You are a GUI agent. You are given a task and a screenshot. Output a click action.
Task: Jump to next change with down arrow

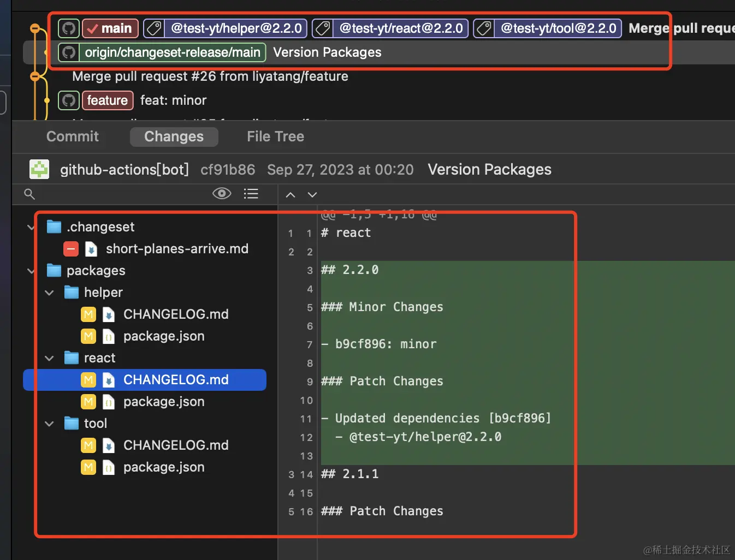tap(312, 195)
